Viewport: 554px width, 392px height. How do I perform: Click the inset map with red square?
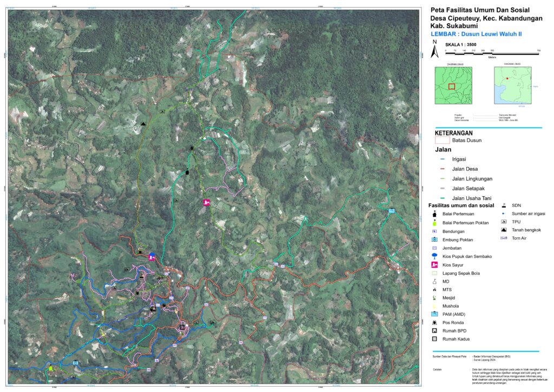(453, 85)
